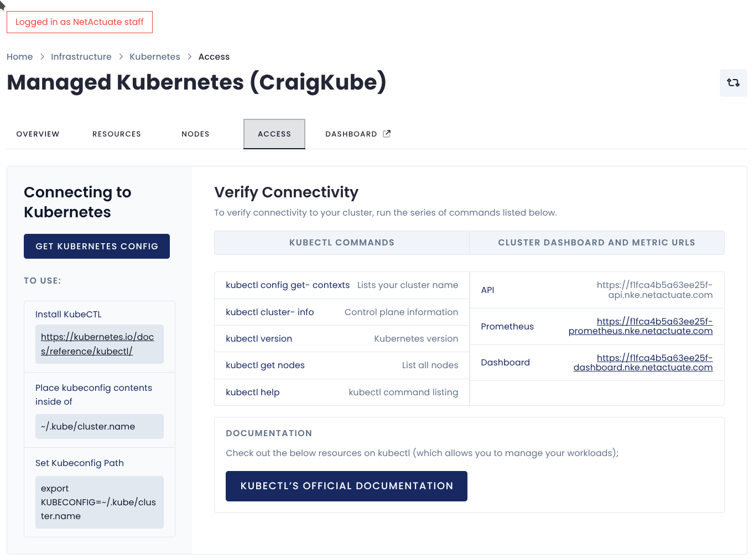754x560 pixels.
Task: Go to the Nodes tab
Action: tap(195, 134)
